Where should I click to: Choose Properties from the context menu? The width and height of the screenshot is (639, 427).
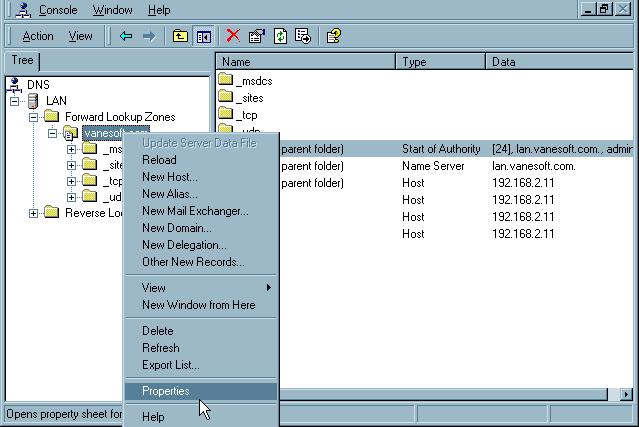pyautogui.click(x=201, y=391)
